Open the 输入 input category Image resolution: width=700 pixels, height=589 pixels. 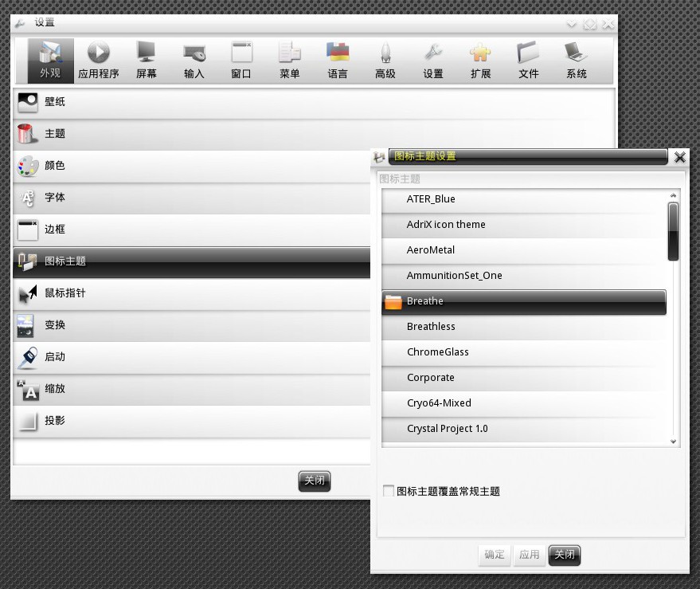pyautogui.click(x=194, y=61)
